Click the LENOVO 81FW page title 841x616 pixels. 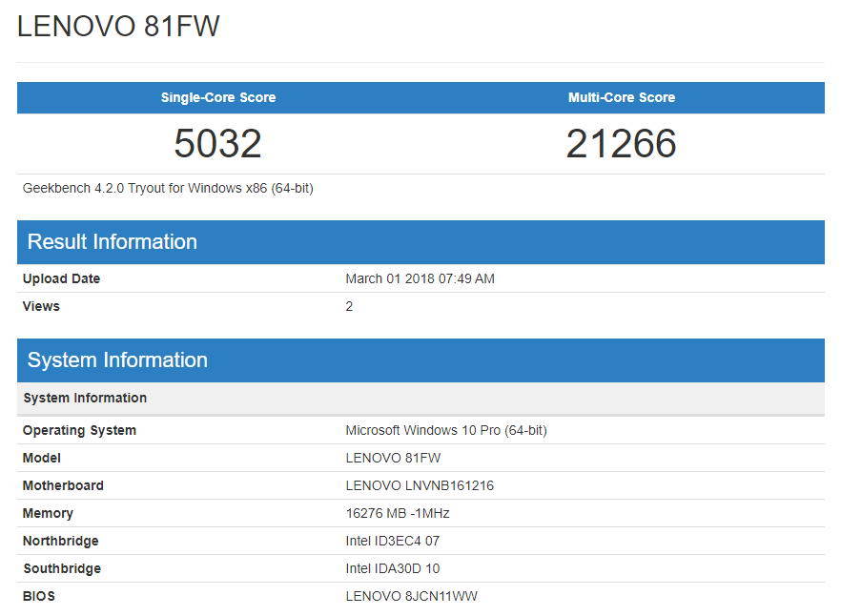[x=116, y=27]
